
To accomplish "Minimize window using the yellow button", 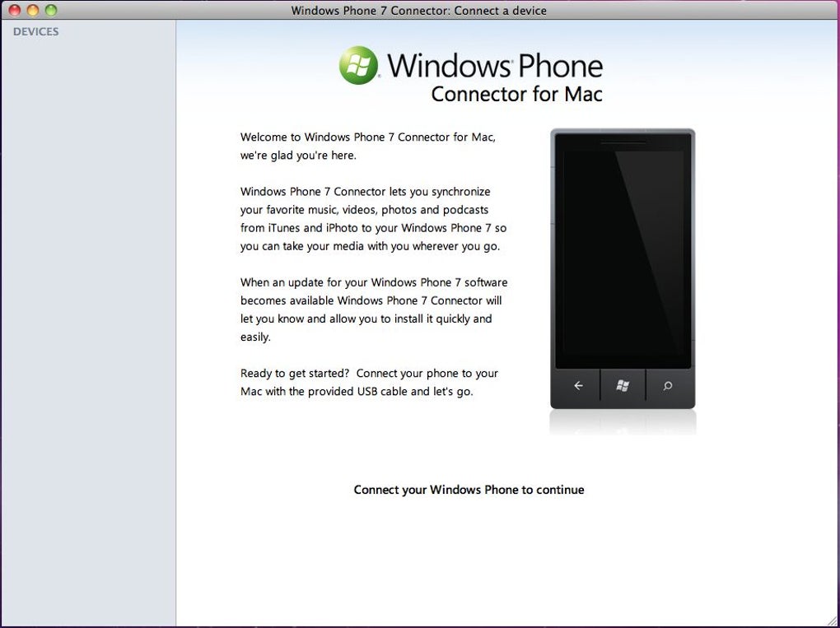I will click(33, 10).
